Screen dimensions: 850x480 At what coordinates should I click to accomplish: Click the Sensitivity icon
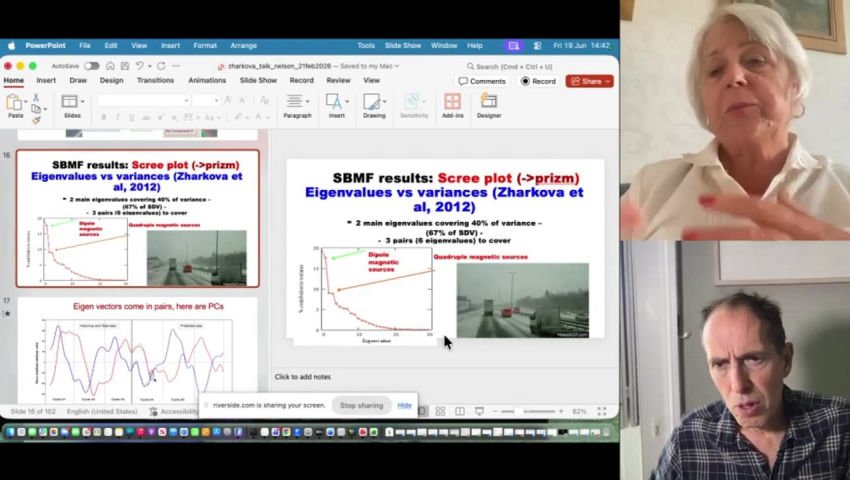[x=412, y=101]
